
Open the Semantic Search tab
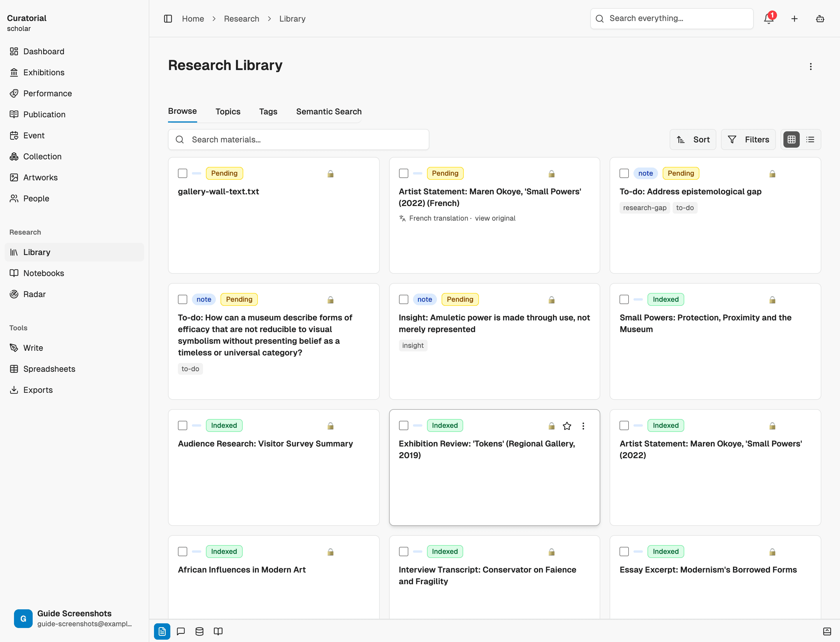(329, 111)
